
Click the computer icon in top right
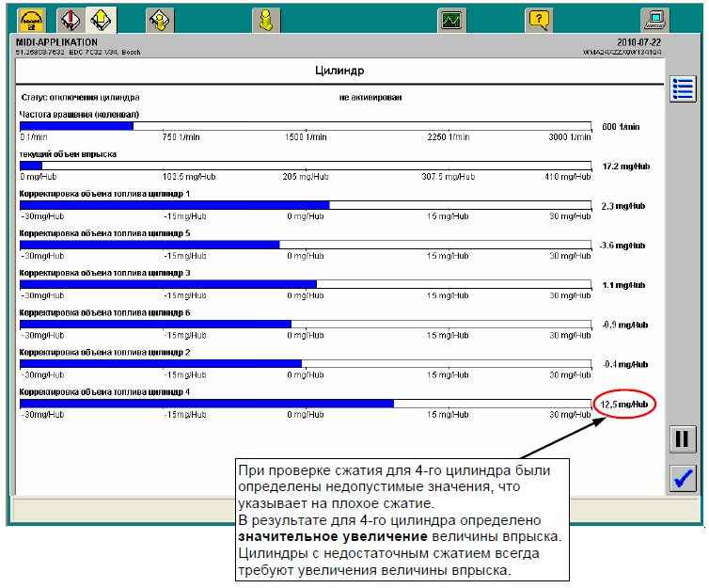pyautogui.click(x=654, y=19)
